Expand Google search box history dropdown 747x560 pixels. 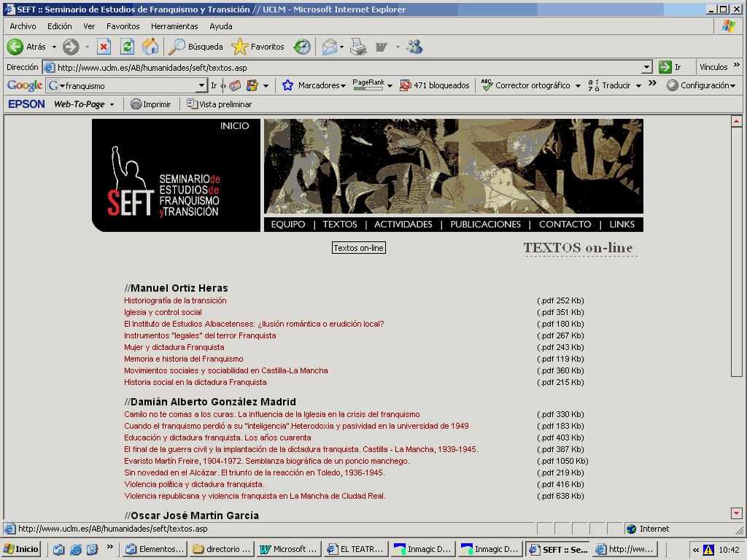202,86
